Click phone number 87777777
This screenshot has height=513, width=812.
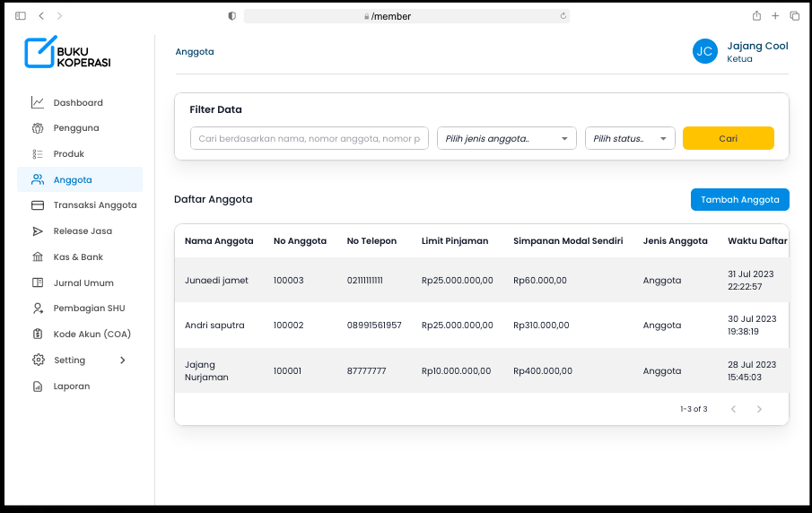(x=367, y=371)
